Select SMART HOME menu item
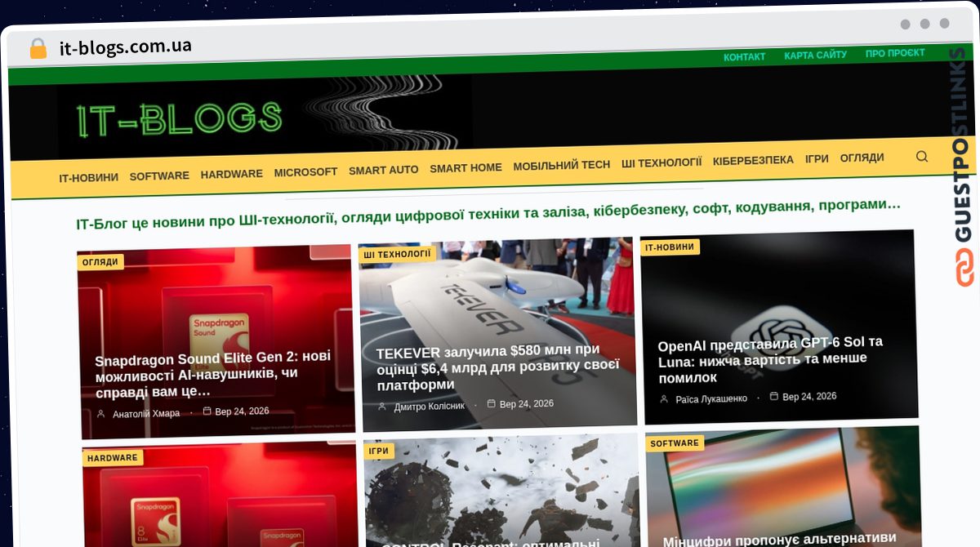This screenshot has width=980, height=547. pos(465,168)
